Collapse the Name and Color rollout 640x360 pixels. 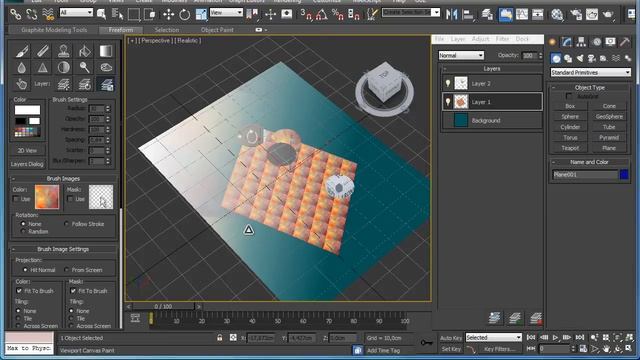(x=589, y=162)
